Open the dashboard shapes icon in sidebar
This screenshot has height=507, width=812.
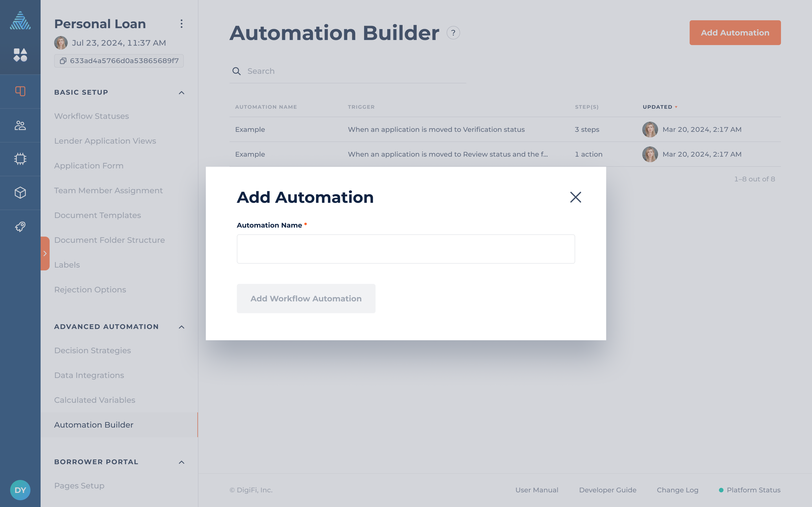coord(20,55)
